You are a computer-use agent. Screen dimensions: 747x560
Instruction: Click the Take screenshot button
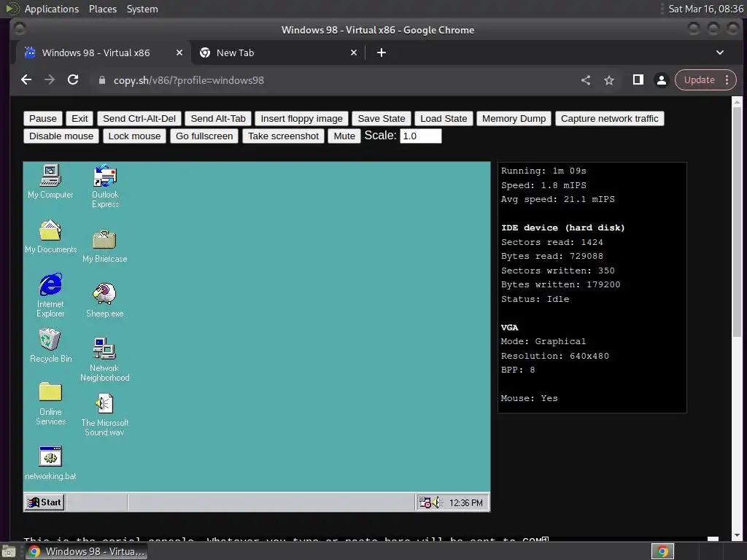coord(284,136)
